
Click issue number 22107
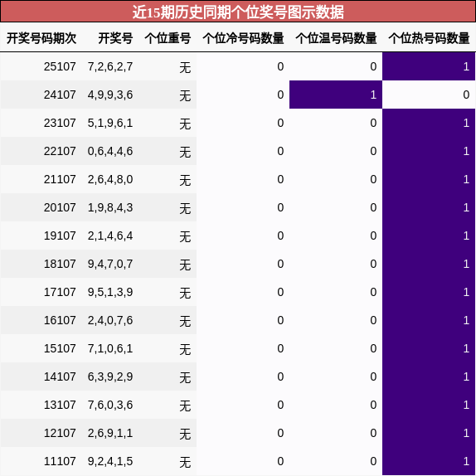tap(60, 151)
